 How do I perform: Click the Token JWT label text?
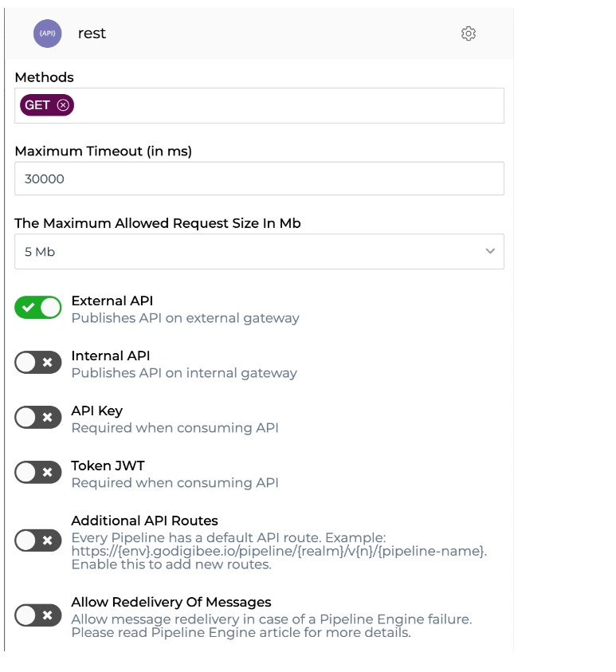108,466
